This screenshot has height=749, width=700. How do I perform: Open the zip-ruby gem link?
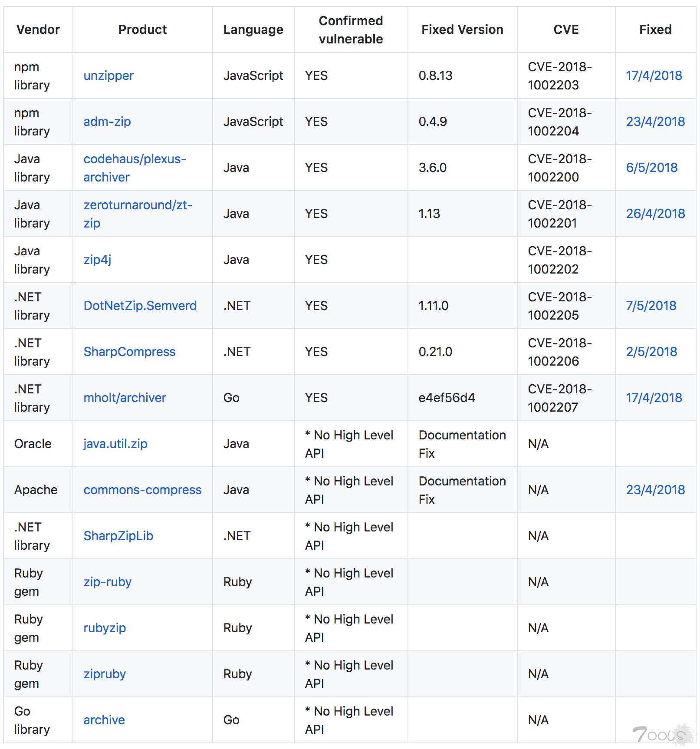pos(107,582)
